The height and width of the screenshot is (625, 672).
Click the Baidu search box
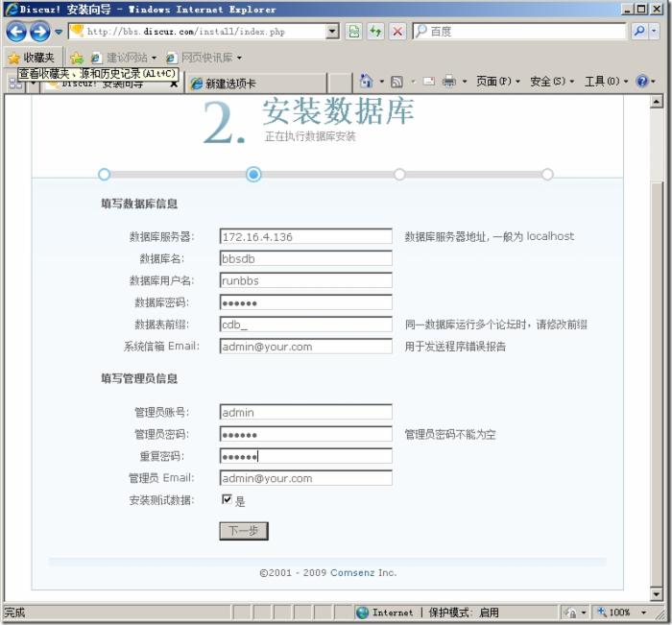519,32
